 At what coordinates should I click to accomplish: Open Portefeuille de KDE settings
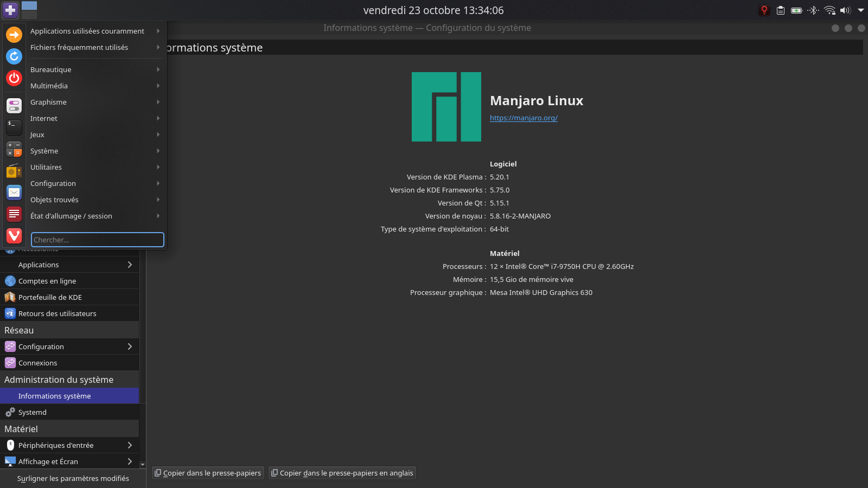[69, 297]
